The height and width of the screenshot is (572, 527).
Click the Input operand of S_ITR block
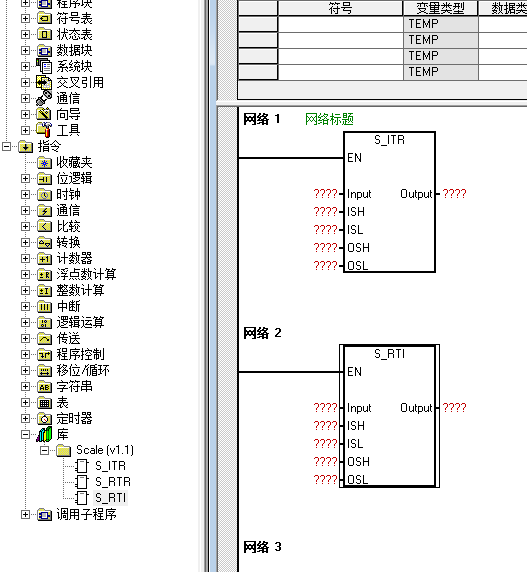pos(325,194)
